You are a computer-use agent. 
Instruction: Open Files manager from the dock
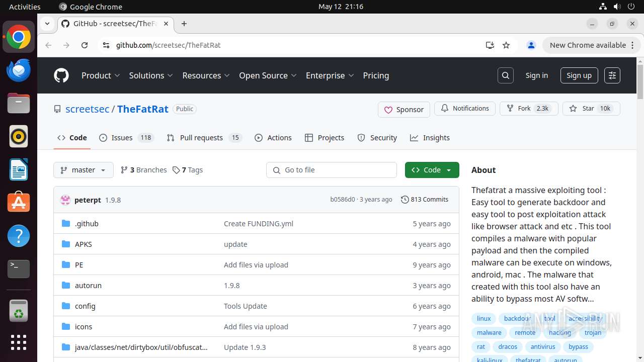(x=19, y=103)
